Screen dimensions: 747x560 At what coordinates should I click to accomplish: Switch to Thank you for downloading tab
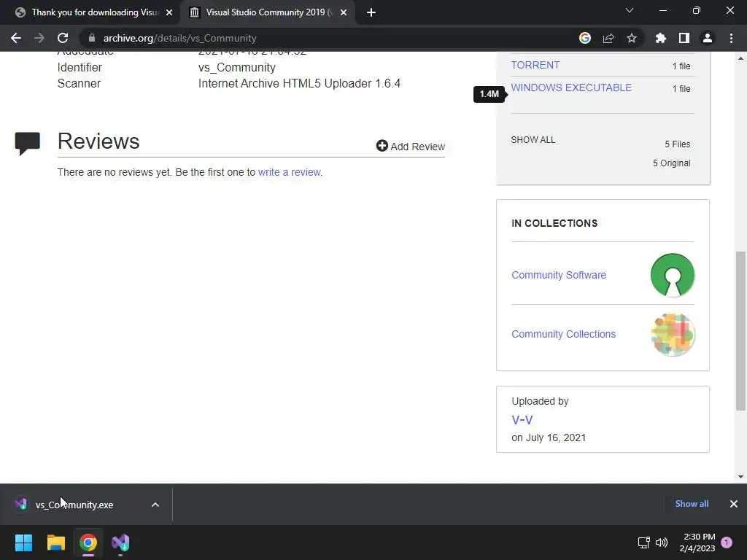coord(90,12)
